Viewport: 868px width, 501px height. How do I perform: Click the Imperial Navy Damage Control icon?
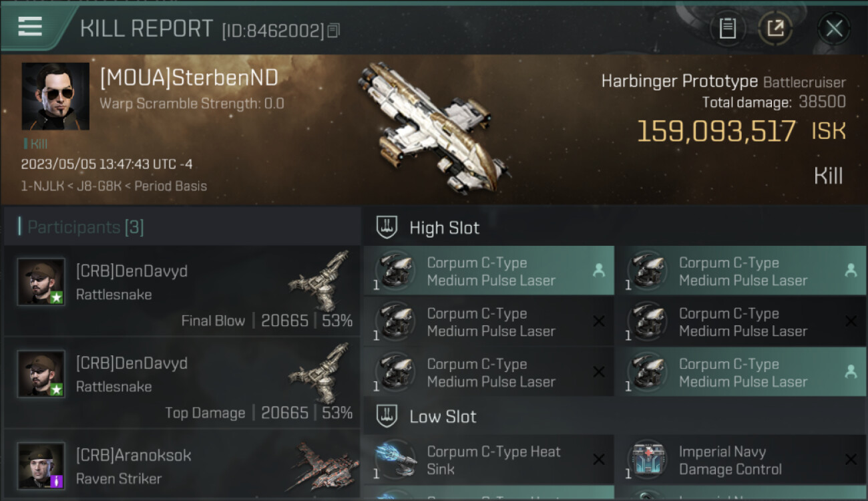pos(647,460)
